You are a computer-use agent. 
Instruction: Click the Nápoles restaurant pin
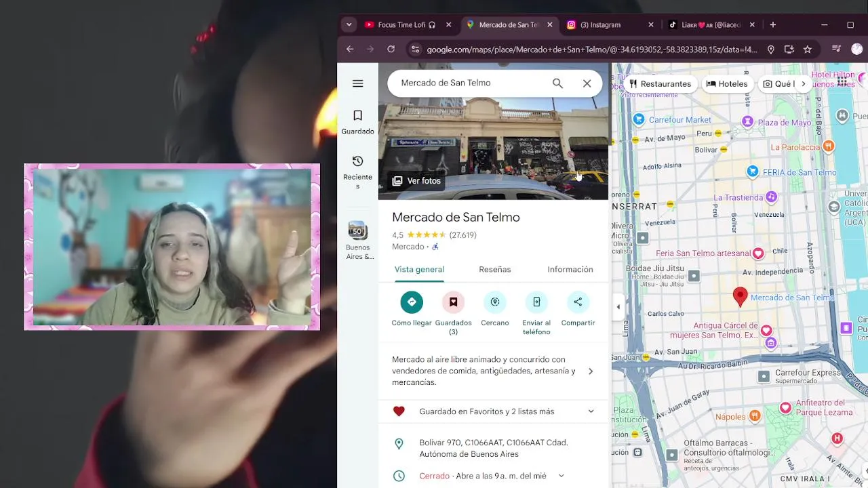coord(755,416)
